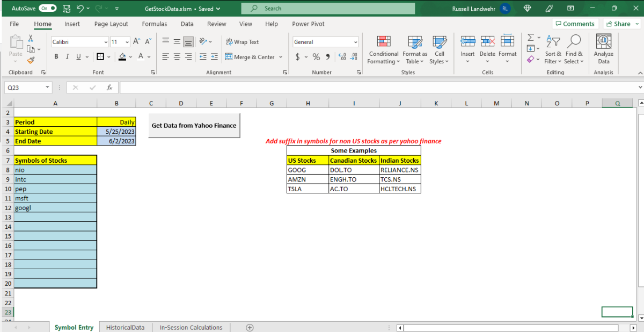Image resolution: width=644 pixels, height=332 pixels.
Task: Toggle Underline formatting
Action: (x=79, y=57)
